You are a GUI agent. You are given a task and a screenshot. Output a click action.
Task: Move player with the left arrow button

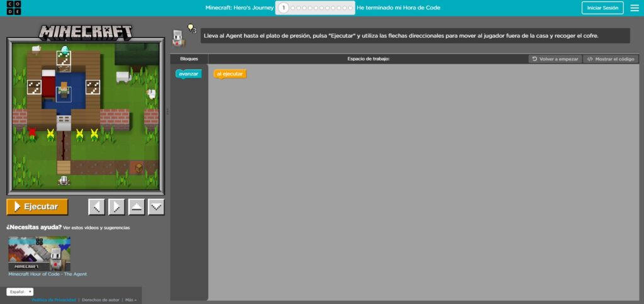pyautogui.click(x=96, y=207)
